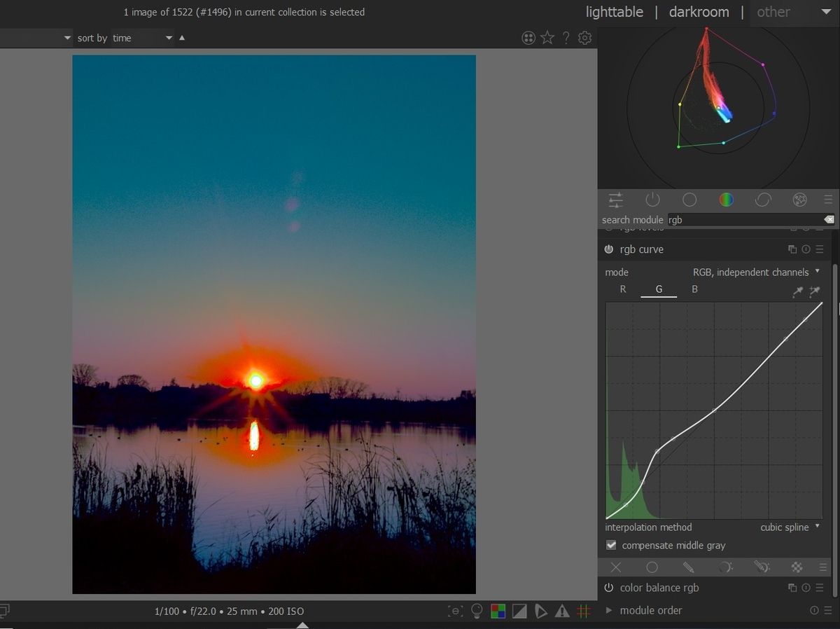Select the G channel tab
This screenshot has width=840, height=629.
click(659, 289)
